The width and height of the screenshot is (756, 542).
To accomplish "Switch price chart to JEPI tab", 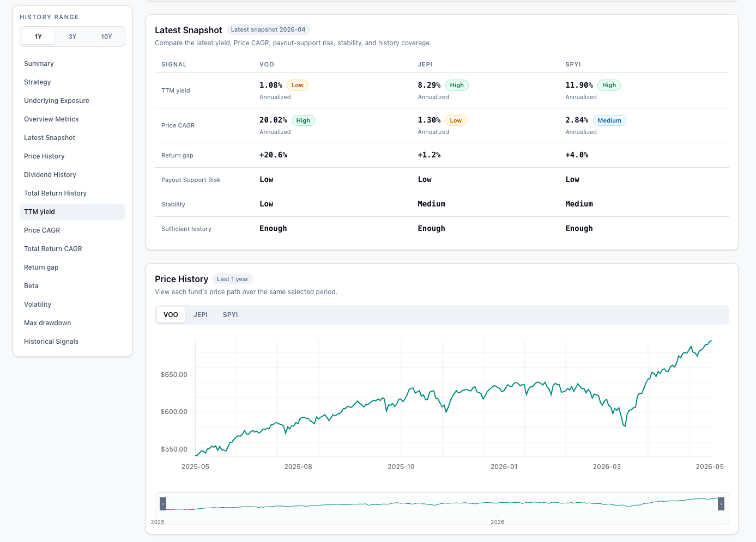I will pos(201,315).
